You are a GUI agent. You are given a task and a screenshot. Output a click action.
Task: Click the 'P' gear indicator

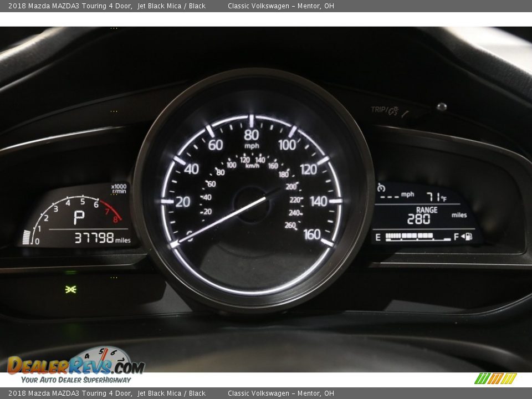pos(79,217)
